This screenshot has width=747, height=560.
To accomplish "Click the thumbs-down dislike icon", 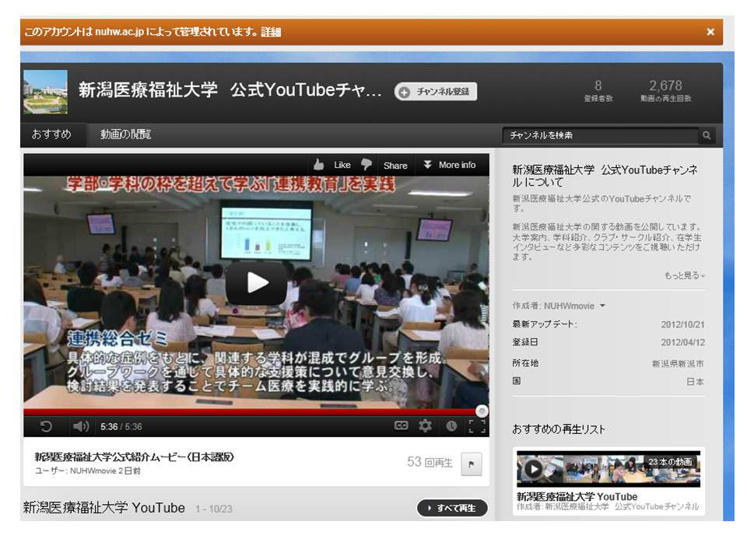I will click(366, 165).
